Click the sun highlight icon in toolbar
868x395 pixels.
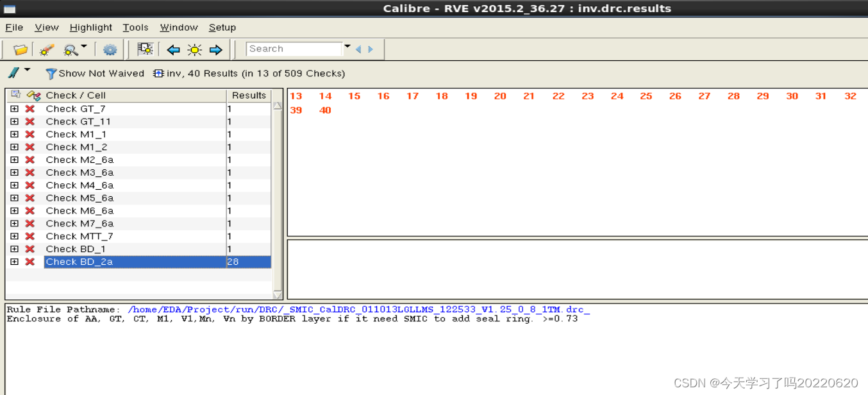point(194,49)
